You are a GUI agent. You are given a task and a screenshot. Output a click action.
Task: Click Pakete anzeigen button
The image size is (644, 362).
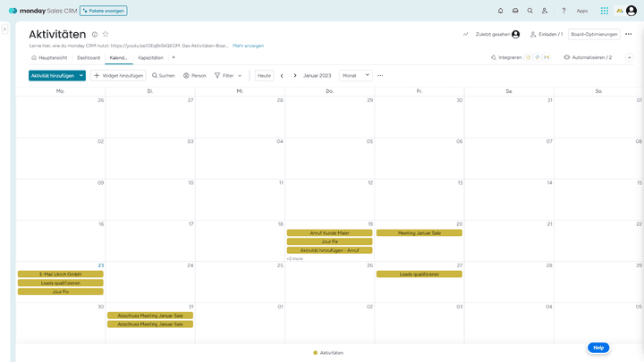pyautogui.click(x=104, y=11)
